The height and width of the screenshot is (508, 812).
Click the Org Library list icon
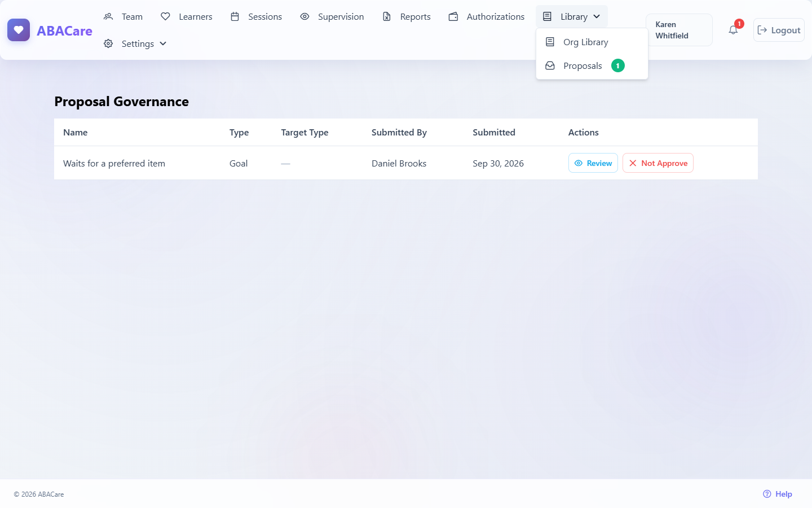[550, 42]
